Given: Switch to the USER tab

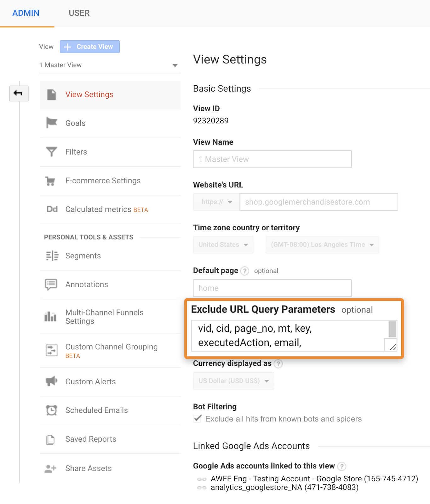Looking at the screenshot, I should tap(79, 13).
